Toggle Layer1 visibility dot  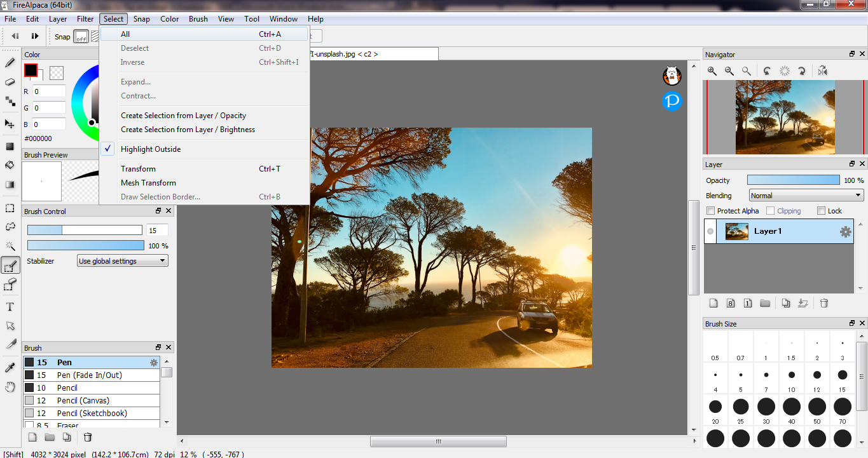(x=710, y=232)
